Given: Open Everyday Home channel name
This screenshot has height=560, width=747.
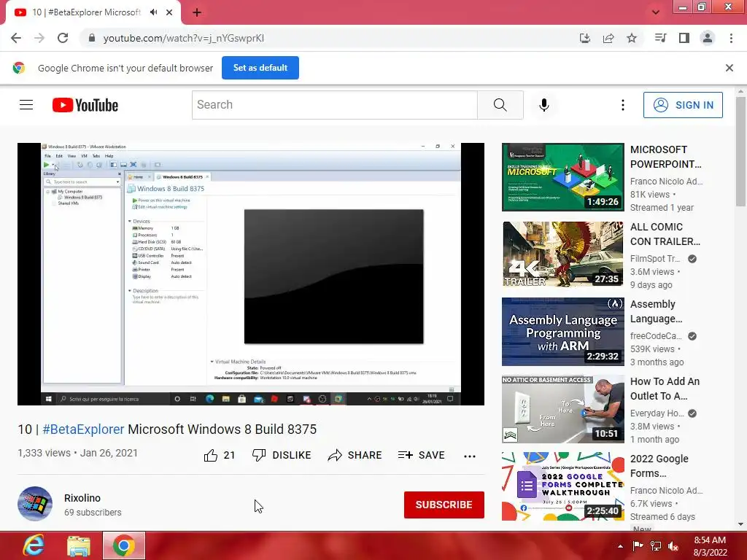Looking at the screenshot, I should [657, 413].
